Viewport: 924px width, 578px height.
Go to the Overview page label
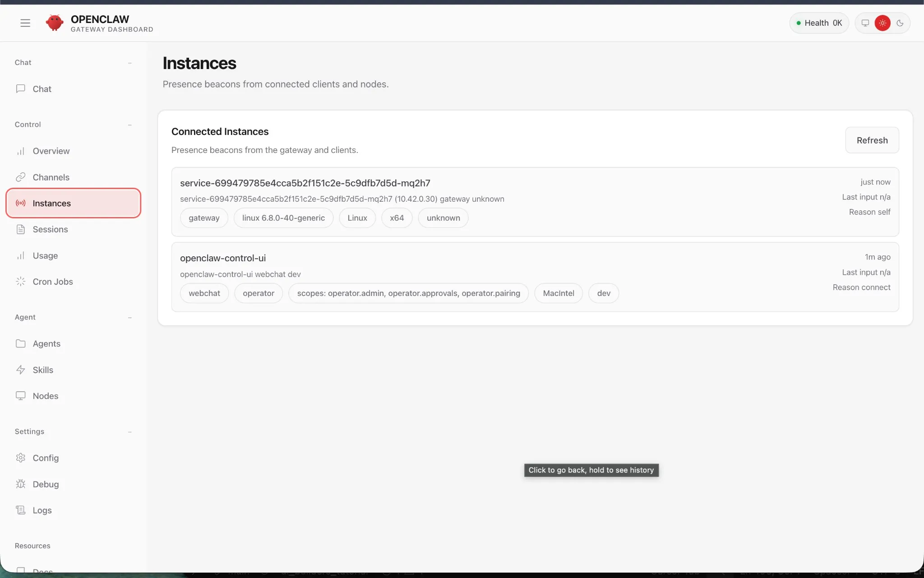pos(51,151)
